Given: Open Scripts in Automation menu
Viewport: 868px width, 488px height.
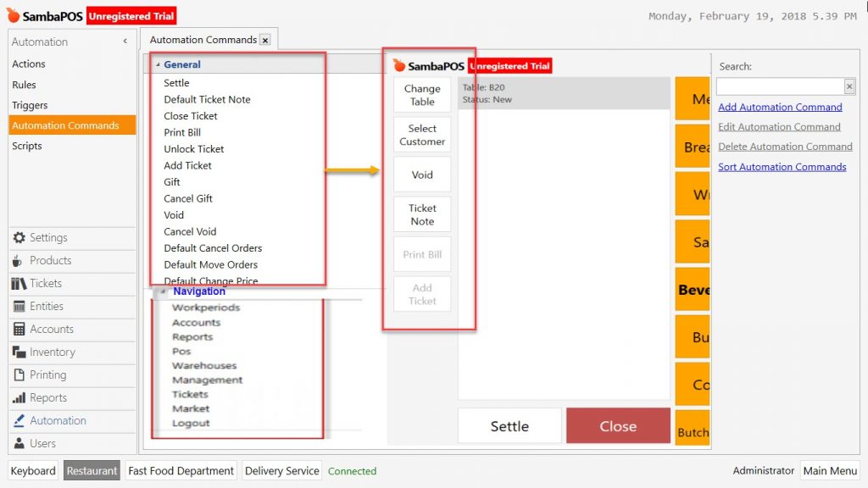Looking at the screenshot, I should click(27, 146).
